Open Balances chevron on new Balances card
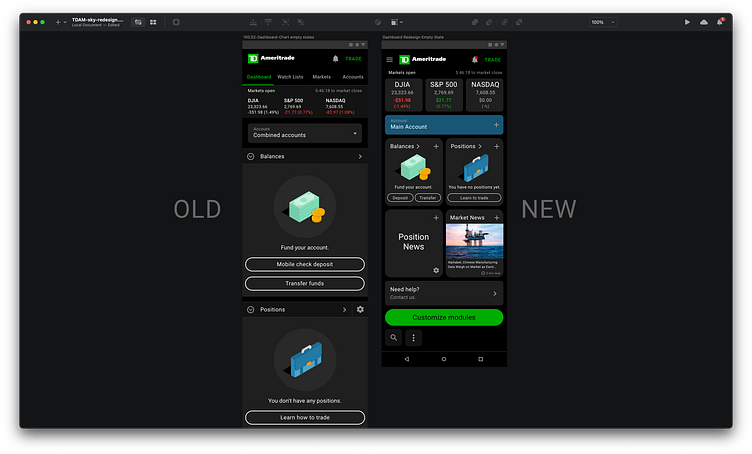752x454 pixels. point(418,146)
